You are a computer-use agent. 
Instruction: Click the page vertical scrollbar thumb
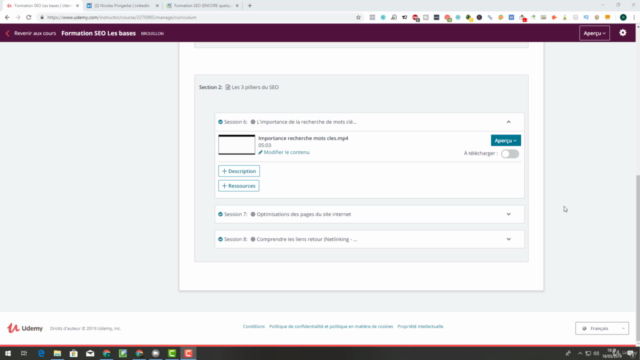tap(638, 257)
